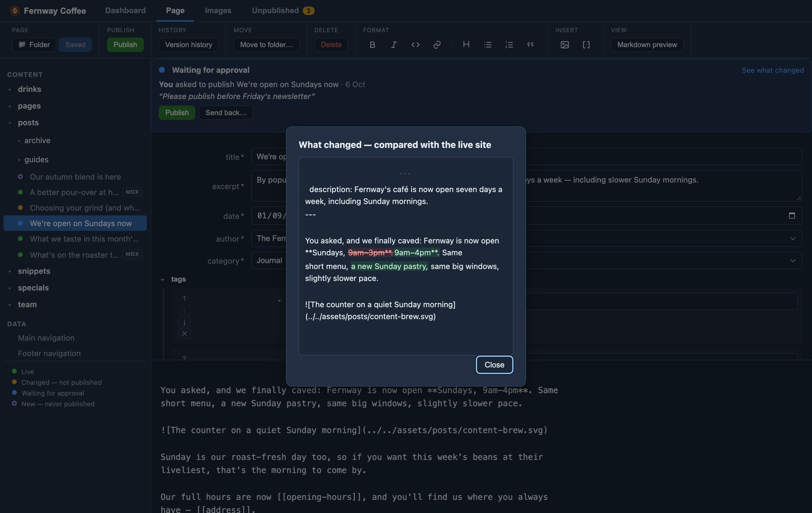Move tag 1 up arrow
The image size is (812, 513).
[x=184, y=310]
